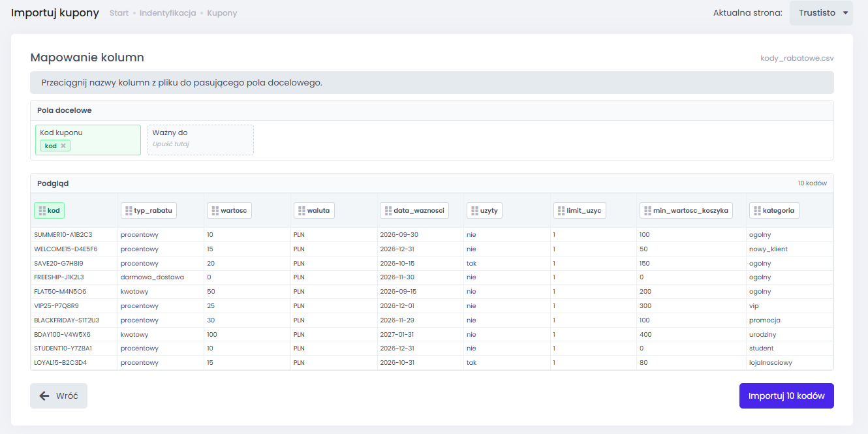
Task: Click code BLACKFRIDAY-S1T2U3
Action: point(67,320)
